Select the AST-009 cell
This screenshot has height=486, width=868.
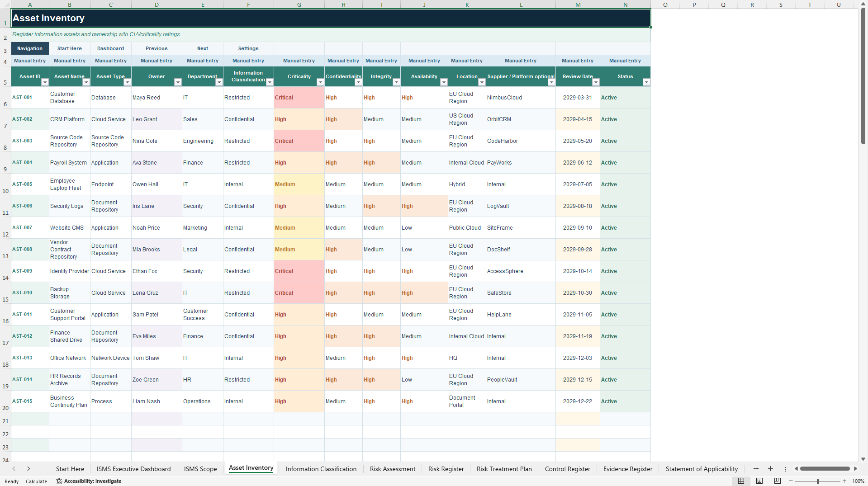pyautogui.click(x=30, y=271)
